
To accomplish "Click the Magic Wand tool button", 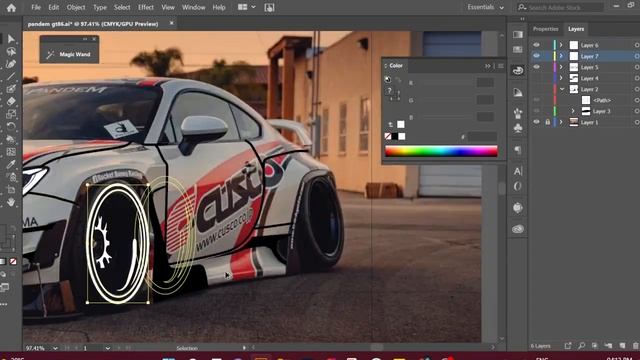I will (x=69, y=54).
